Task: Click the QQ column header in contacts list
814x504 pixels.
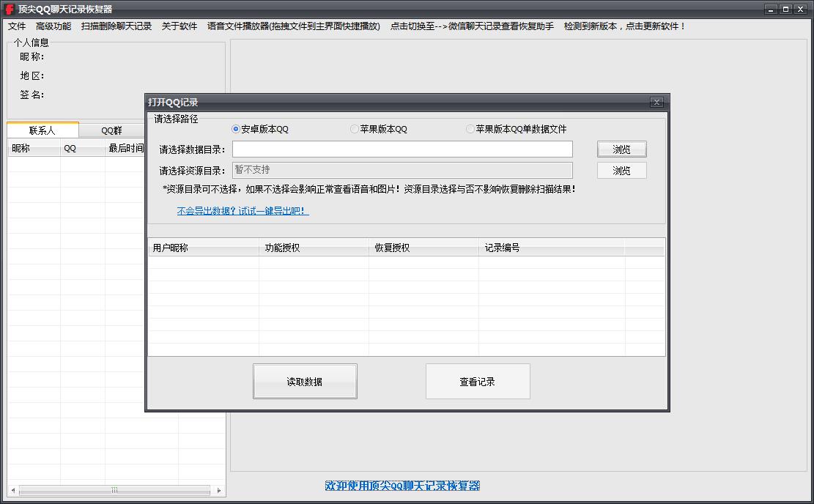Action: tap(83, 148)
